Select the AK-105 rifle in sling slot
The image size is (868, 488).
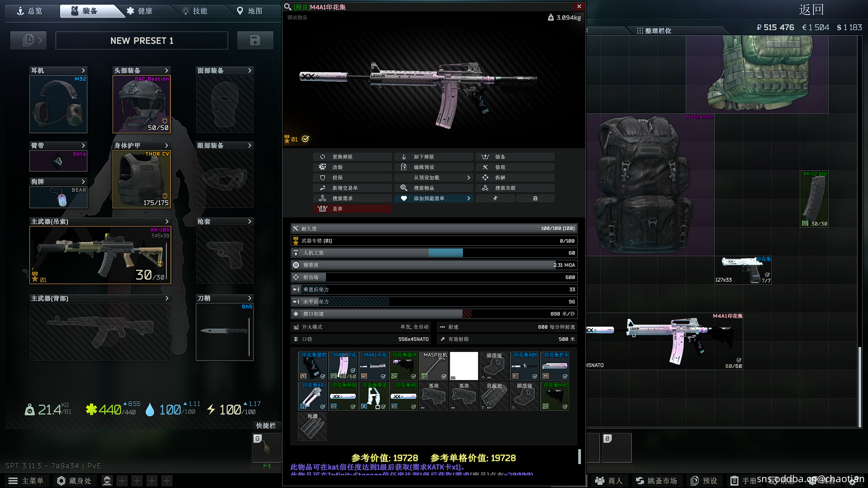(100, 255)
